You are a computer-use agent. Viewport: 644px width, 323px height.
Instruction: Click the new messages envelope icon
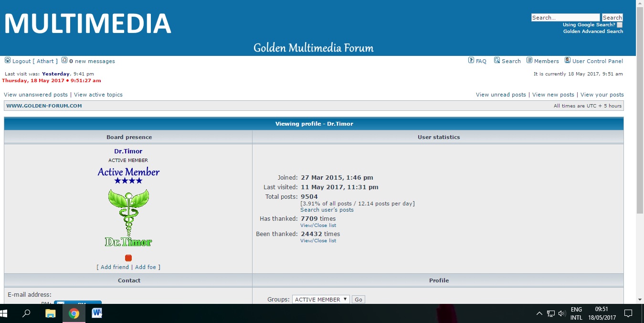(64, 60)
